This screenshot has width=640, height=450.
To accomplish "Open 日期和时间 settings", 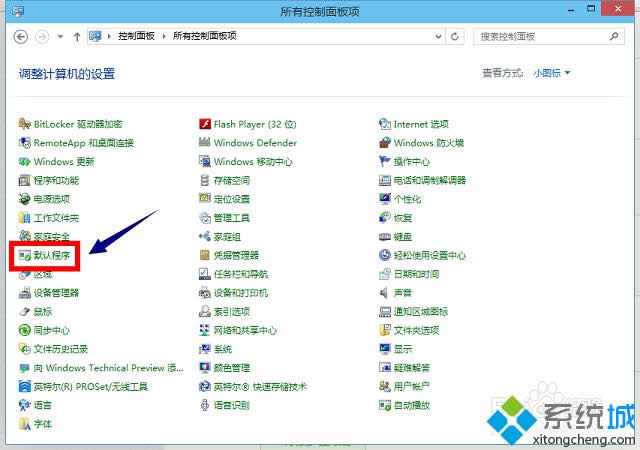I will coord(416,274).
